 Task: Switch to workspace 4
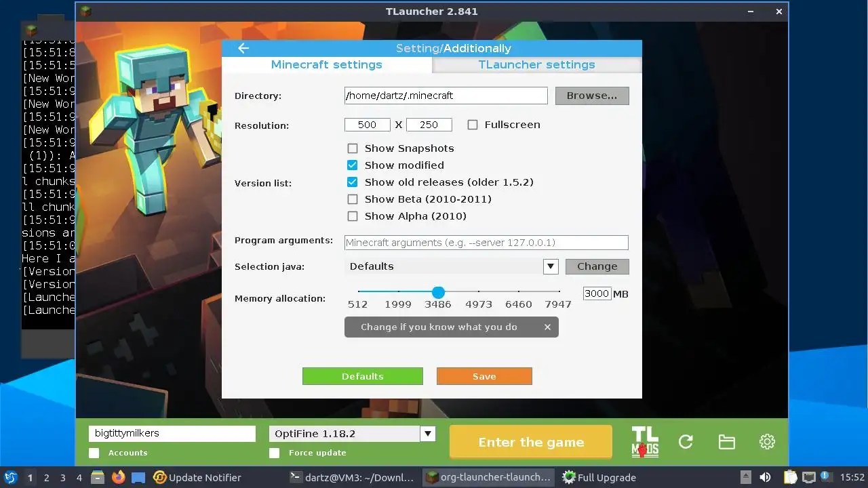79,477
